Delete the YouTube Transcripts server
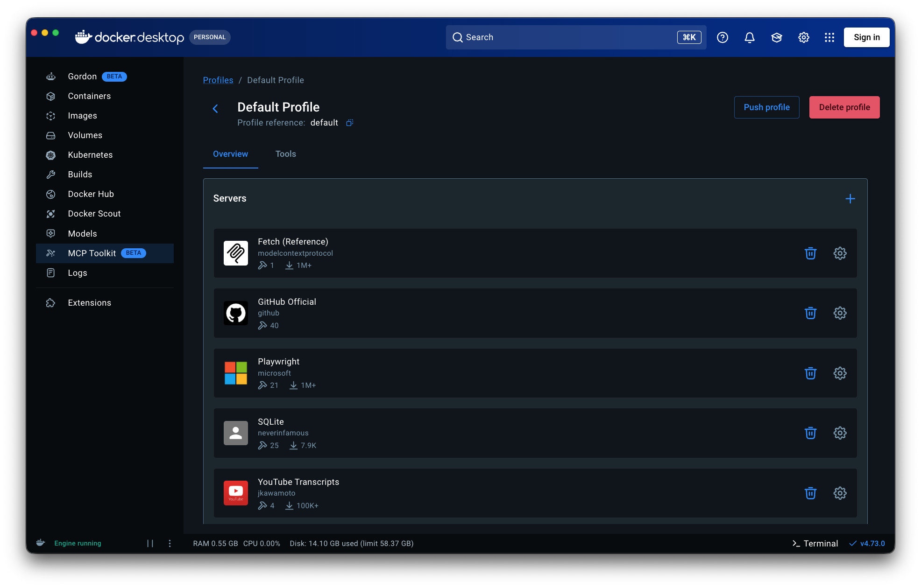 pos(810,493)
